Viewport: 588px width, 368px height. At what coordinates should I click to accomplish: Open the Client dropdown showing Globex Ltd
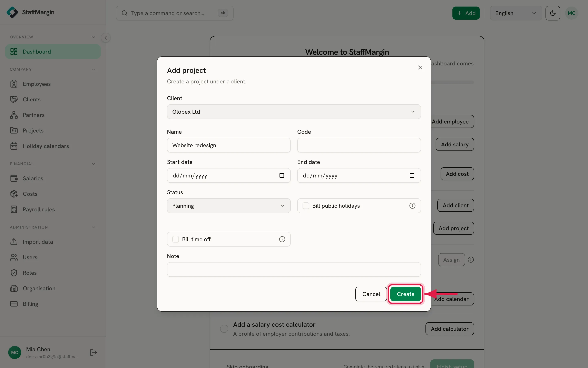pos(294,112)
